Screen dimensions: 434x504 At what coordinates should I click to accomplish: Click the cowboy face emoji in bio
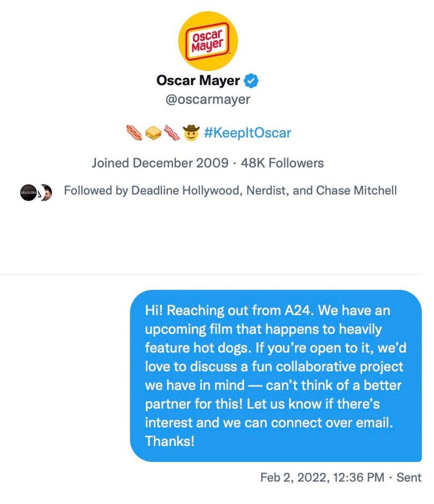coord(190,132)
